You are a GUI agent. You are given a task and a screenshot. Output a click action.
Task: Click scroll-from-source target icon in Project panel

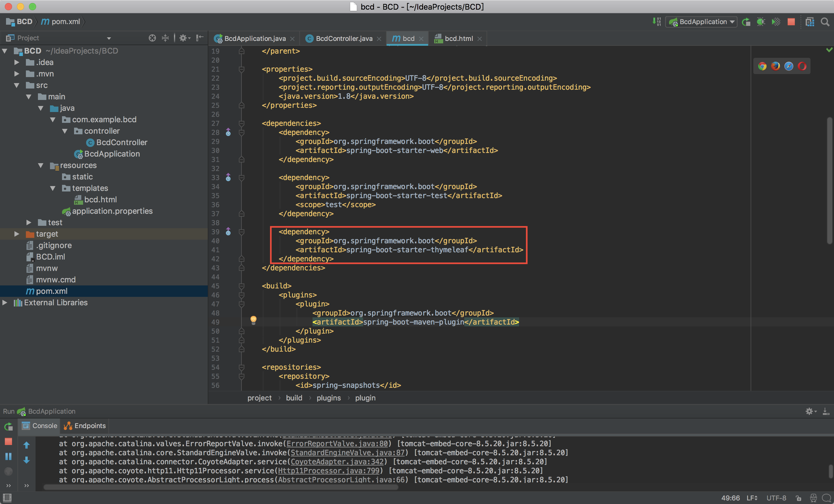click(152, 38)
